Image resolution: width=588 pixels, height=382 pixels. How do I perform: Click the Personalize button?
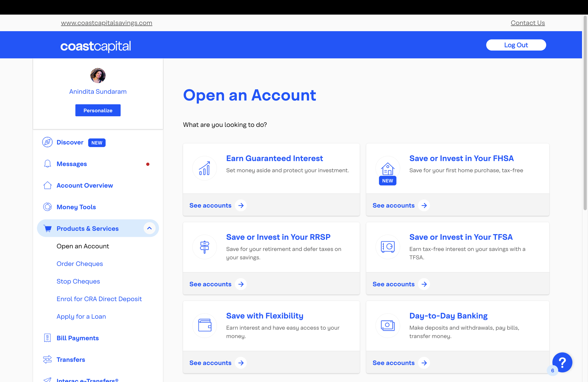98,110
